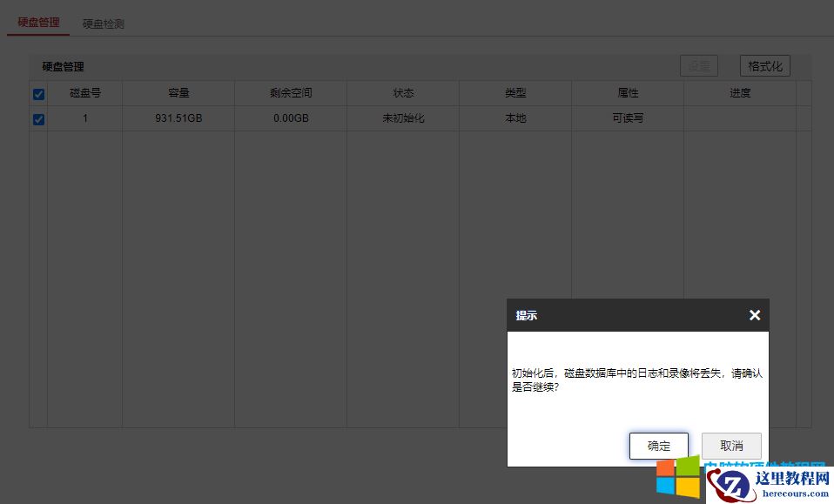Switch to the 硬盘管理 tab
This screenshot has width=834, height=504.
tap(37, 24)
